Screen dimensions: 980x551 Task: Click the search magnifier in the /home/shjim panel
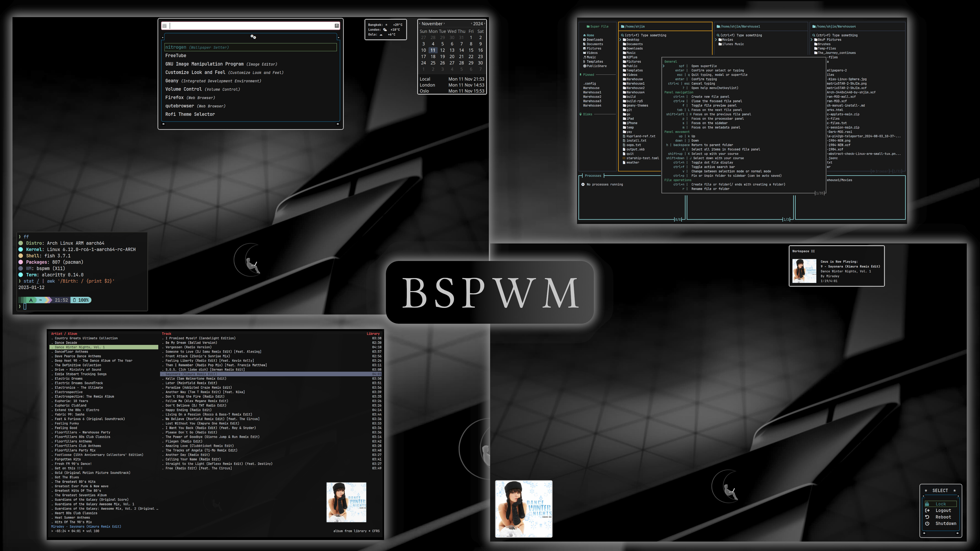(622, 35)
